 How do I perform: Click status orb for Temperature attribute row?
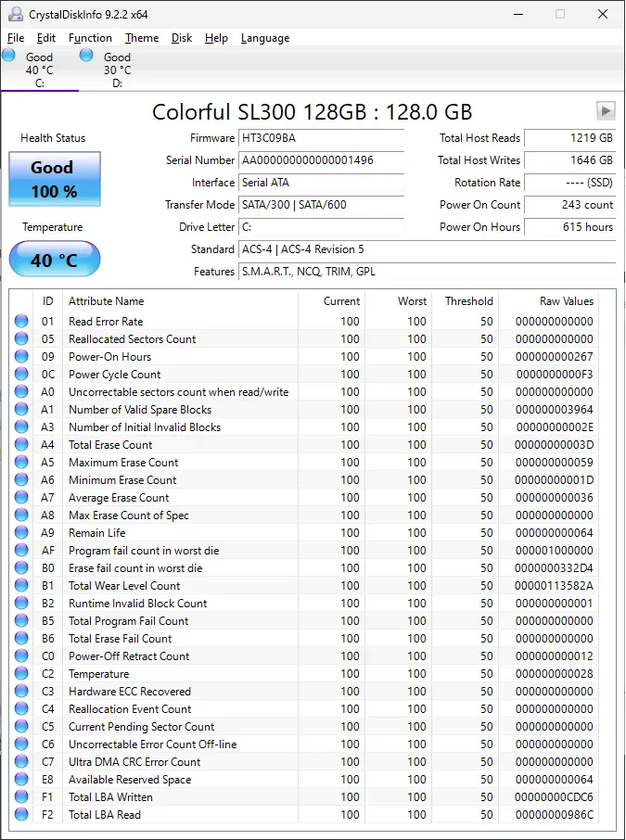tap(21, 674)
